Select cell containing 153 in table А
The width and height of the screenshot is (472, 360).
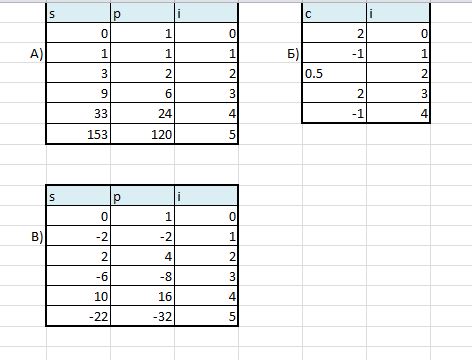point(78,134)
